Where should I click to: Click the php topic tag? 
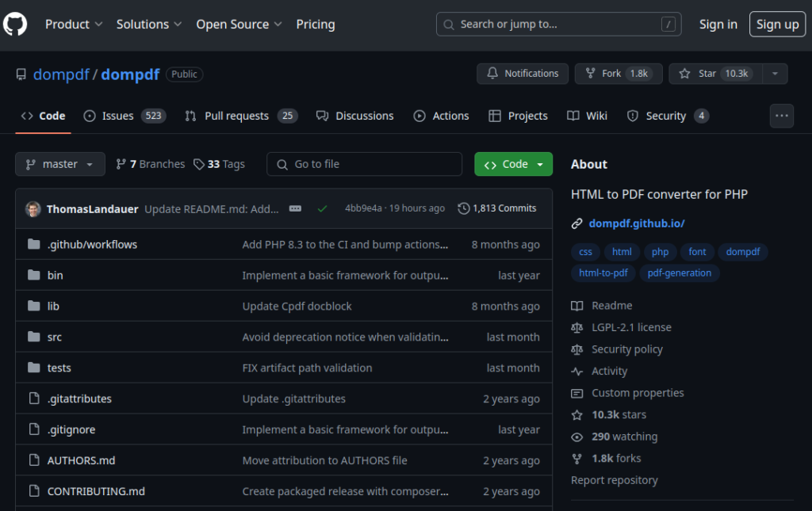click(660, 252)
